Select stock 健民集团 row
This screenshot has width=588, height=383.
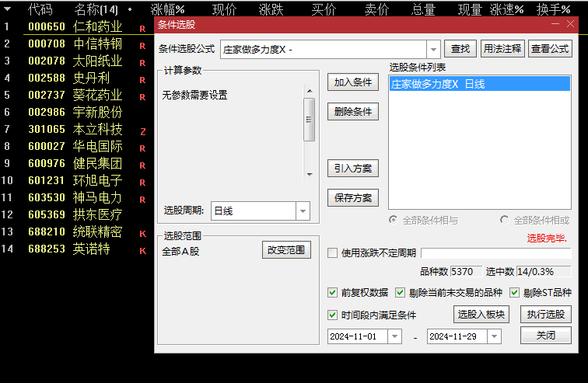[x=77, y=163]
